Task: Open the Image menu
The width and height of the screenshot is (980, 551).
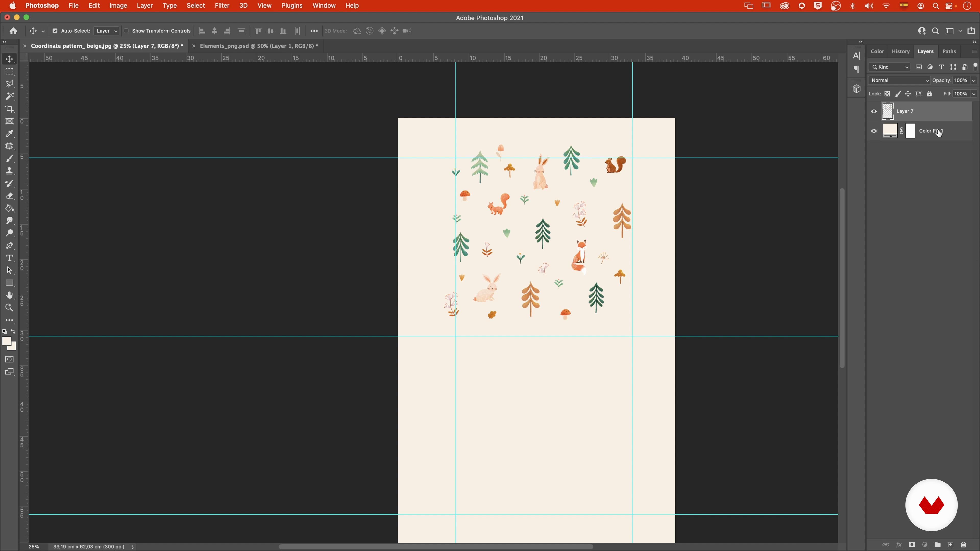Action: click(x=118, y=6)
